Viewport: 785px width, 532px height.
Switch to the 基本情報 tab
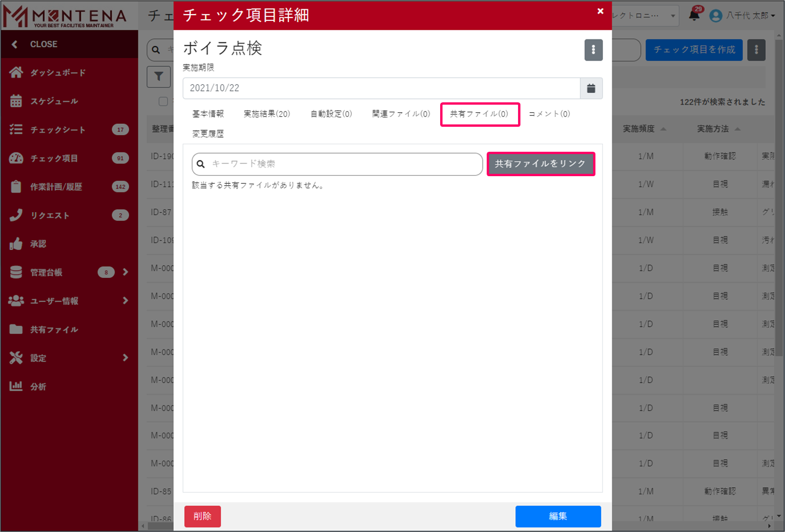tap(208, 114)
